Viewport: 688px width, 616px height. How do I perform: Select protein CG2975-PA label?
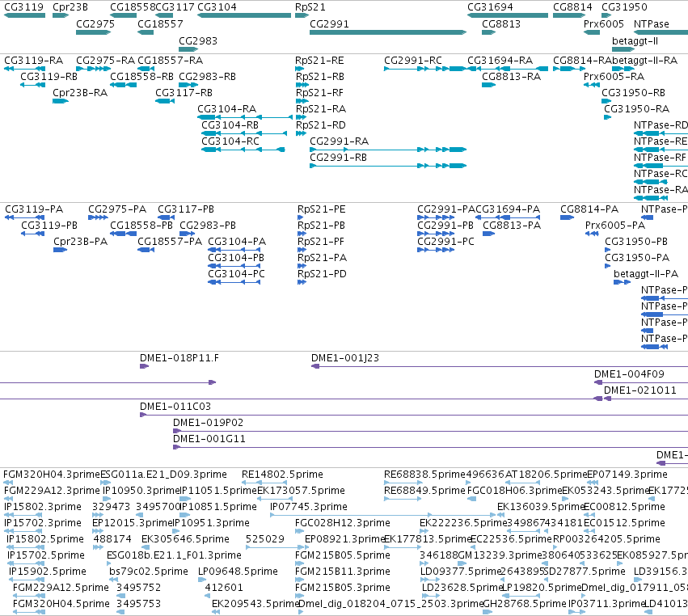click(117, 209)
